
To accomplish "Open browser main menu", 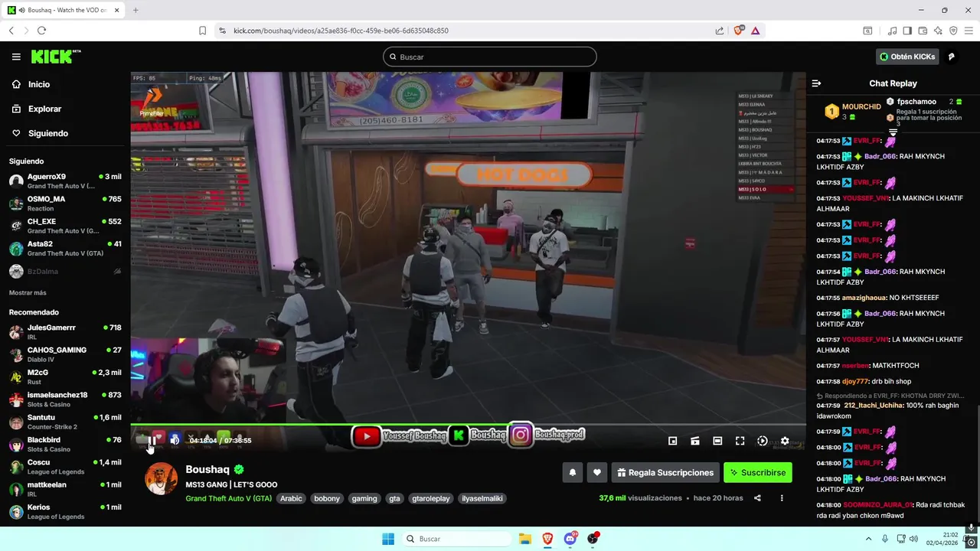I will (969, 31).
